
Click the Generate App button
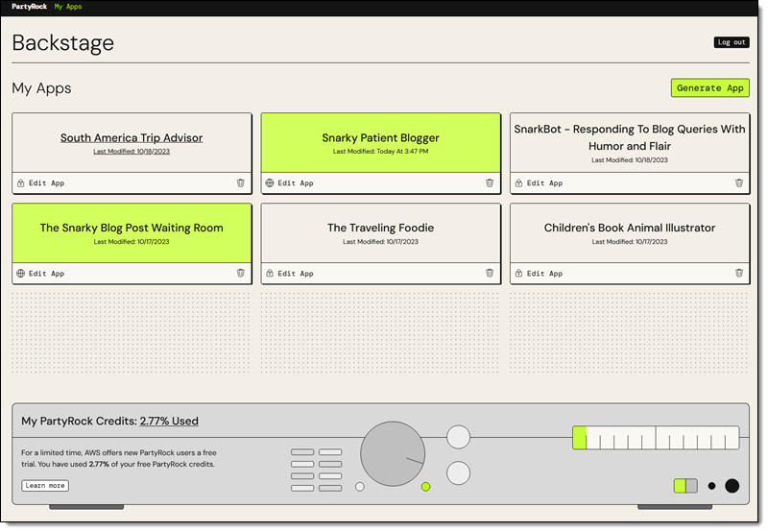[x=710, y=88]
